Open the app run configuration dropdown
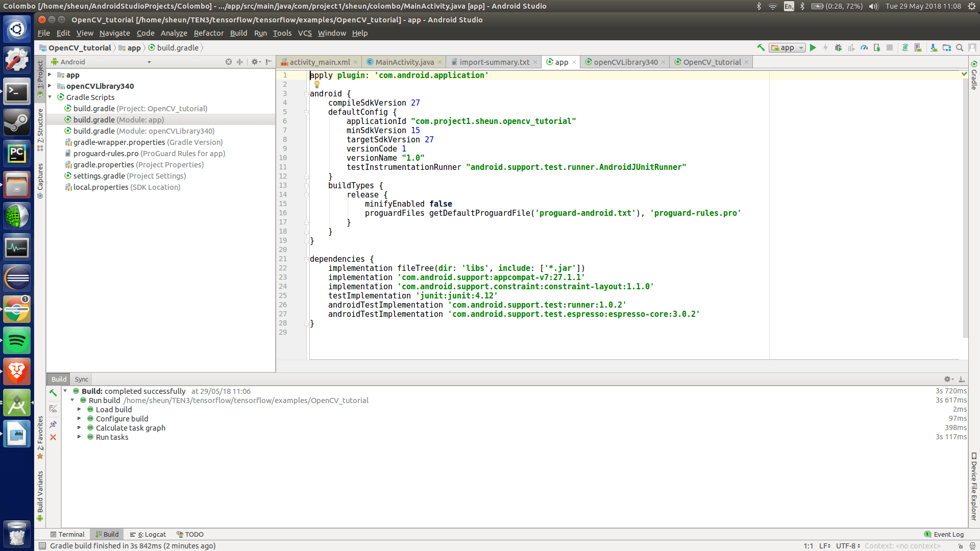Screen dimensions: 980x551 (787, 47)
